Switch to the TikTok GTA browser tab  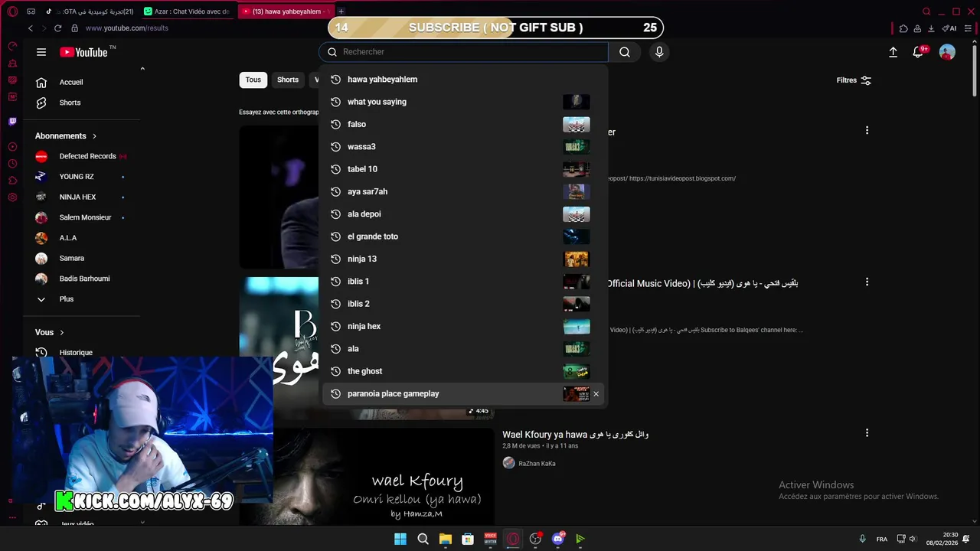click(90, 11)
